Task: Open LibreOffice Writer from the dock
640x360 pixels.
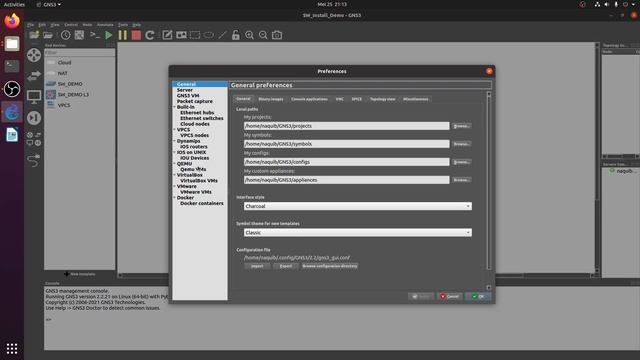Action: 12,134
